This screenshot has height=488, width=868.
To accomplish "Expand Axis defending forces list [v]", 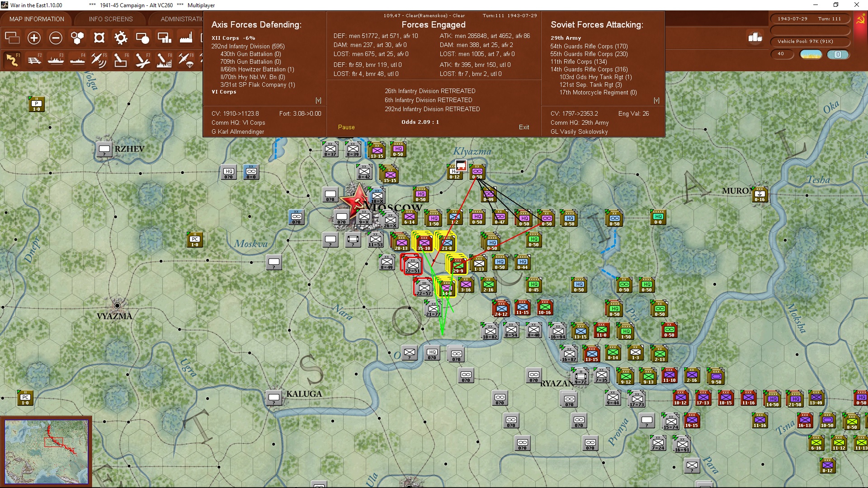I will tap(318, 100).
